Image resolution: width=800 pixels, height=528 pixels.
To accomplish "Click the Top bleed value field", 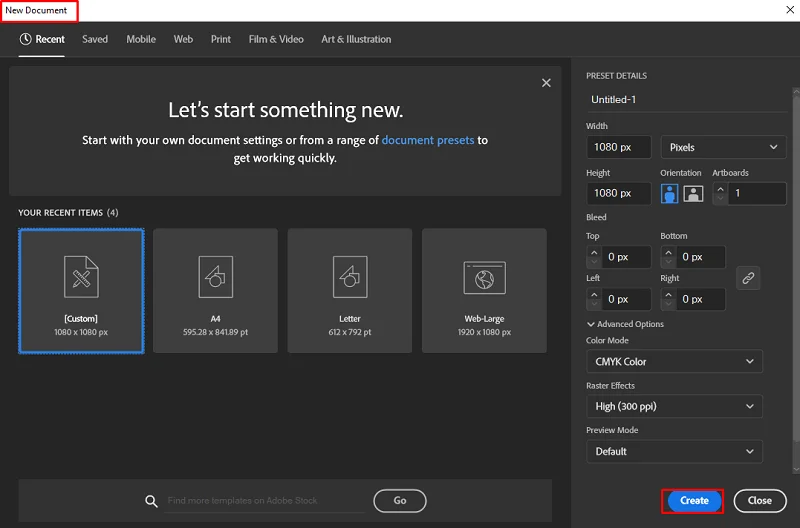I will click(x=626, y=257).
